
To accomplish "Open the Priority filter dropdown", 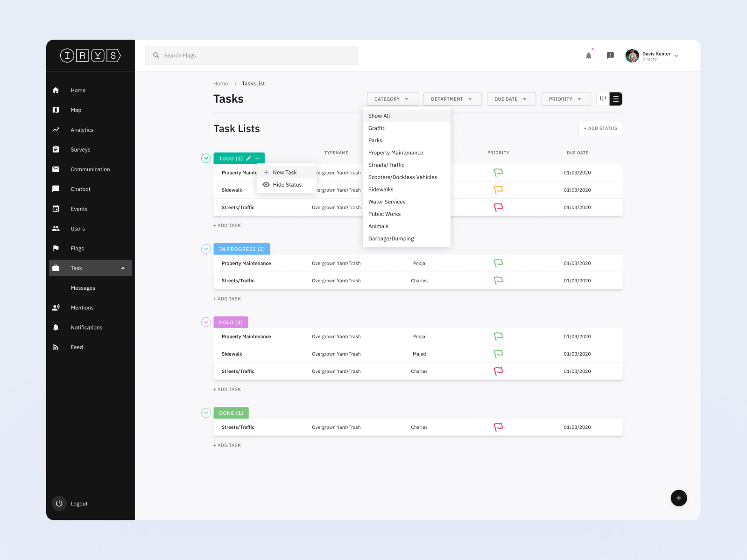I will pyautogui.click(x=565, y=99).
